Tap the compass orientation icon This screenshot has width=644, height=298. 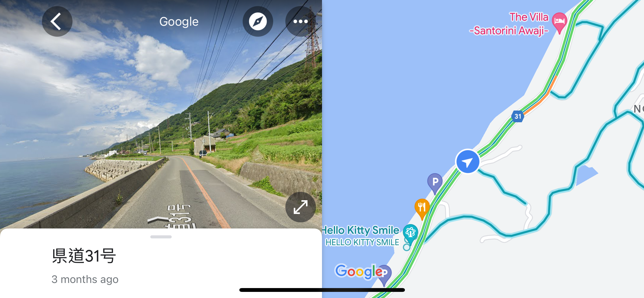point(258,21)
